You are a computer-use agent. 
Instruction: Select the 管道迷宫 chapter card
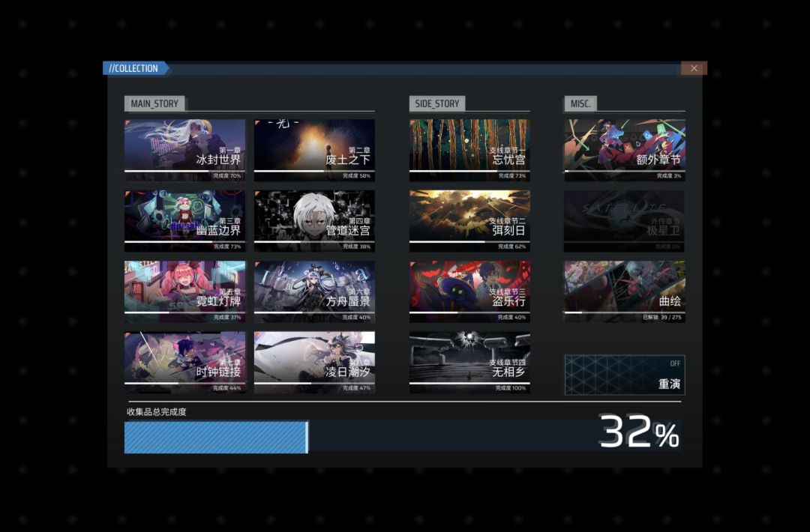pos(314,221)
